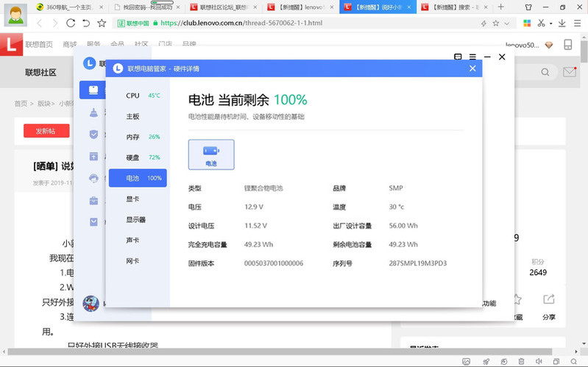This screenshot has height=367, width=588.
Task: Go to 版块 breadcrumb
Action: (x=44, y=104)
